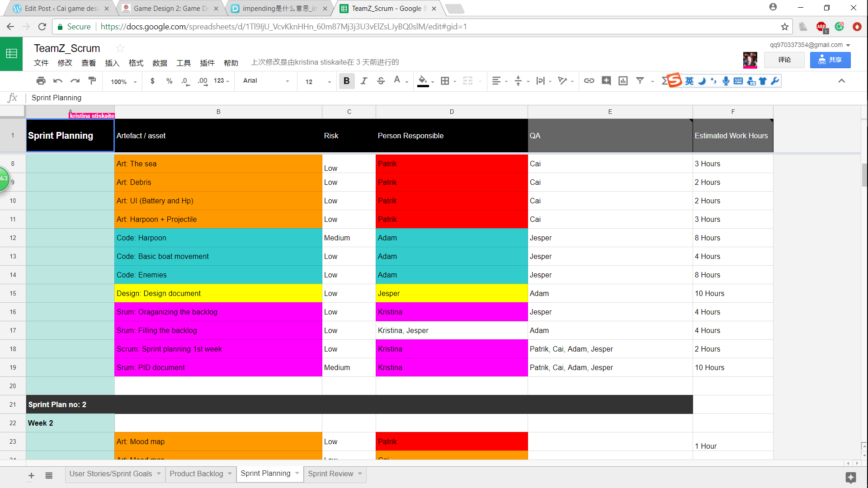This screenshot has width=868, height=488.
Task: Click the blue 共享 share button
Action: [830, 60]
